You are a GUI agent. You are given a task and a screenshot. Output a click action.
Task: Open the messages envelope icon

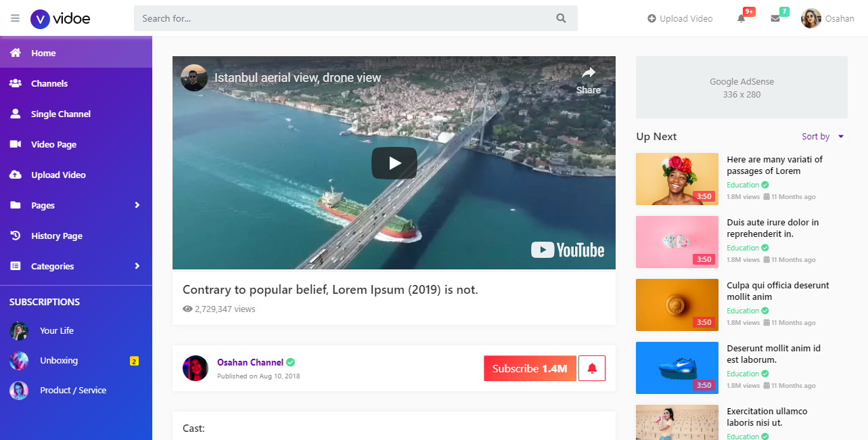775,18
